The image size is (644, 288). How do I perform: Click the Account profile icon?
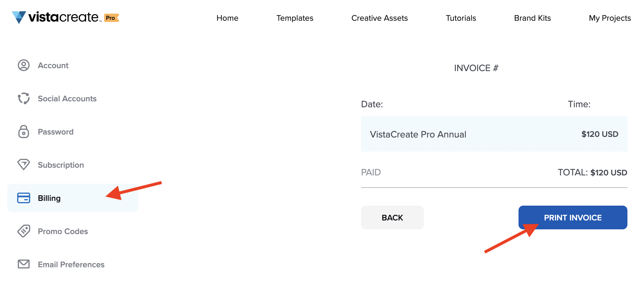[x=24, y=65]
